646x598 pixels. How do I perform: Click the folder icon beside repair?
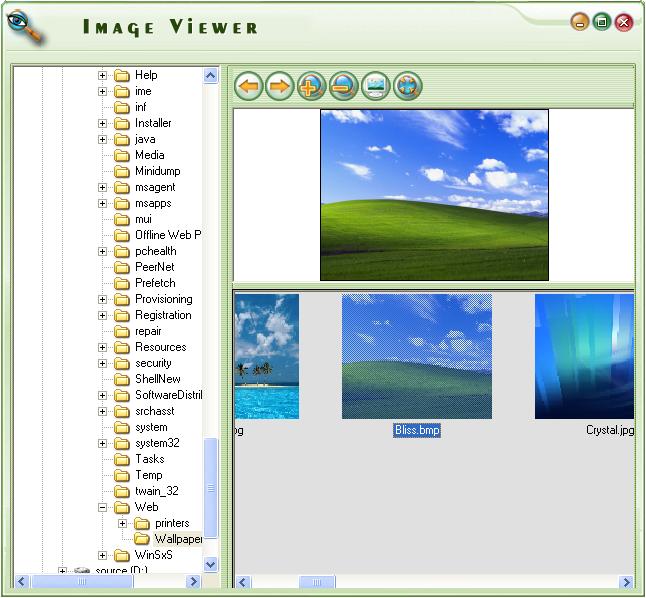pos(122,331)
